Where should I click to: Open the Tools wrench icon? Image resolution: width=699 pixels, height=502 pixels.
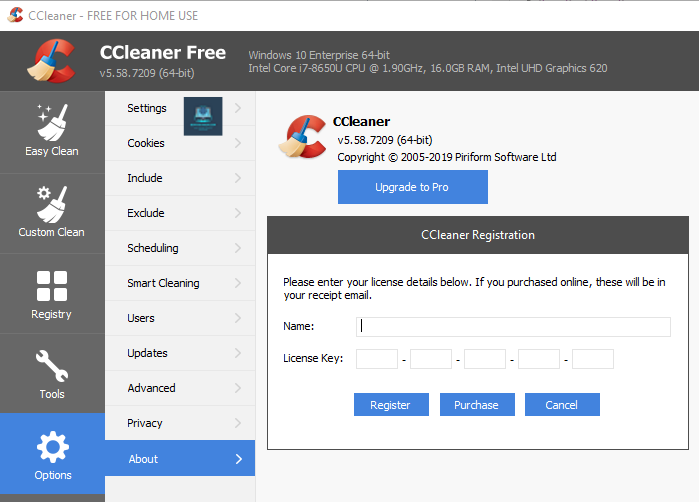tap(52, 366)
